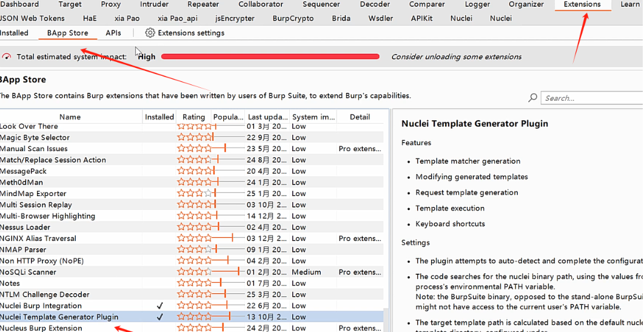Open the Intruder tab

pos(154,4)
